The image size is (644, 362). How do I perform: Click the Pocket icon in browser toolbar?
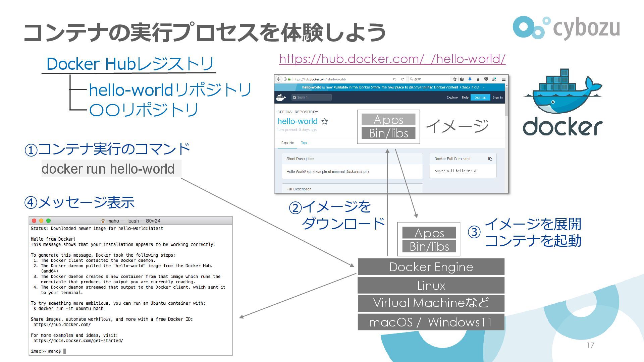click(x=486, y=79)
